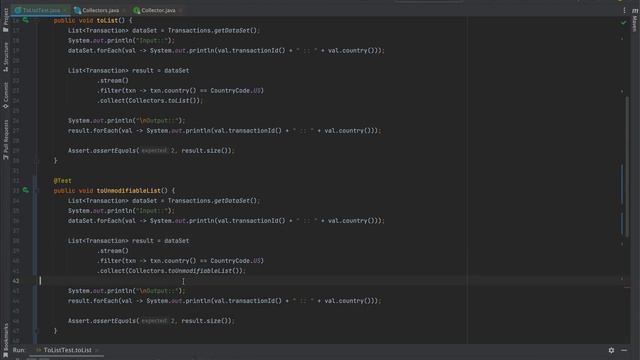Click the Collectors.java file icon
Viewport: 640px width, 360px height.
[78, 10]
